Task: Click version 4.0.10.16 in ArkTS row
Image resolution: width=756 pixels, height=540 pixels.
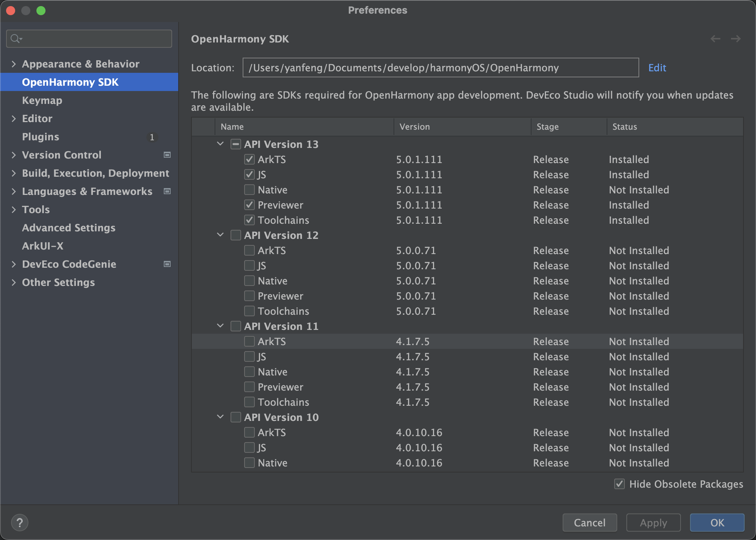Action: click(419, 432)
